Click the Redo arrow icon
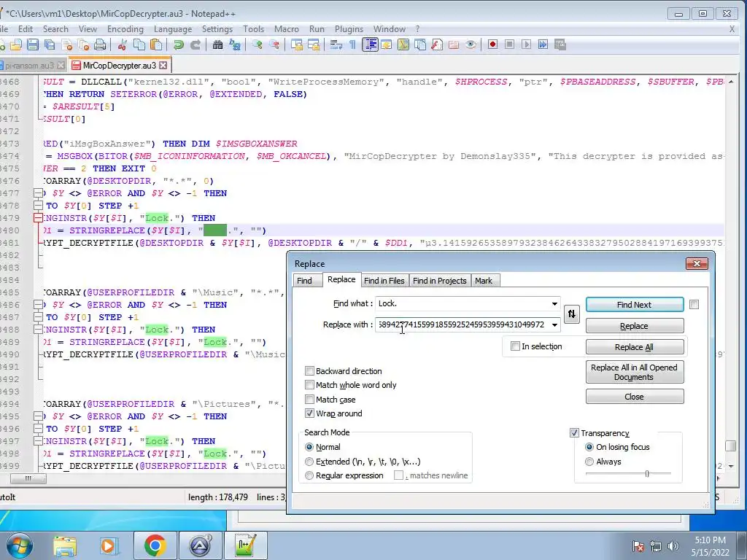 (196, 44)
